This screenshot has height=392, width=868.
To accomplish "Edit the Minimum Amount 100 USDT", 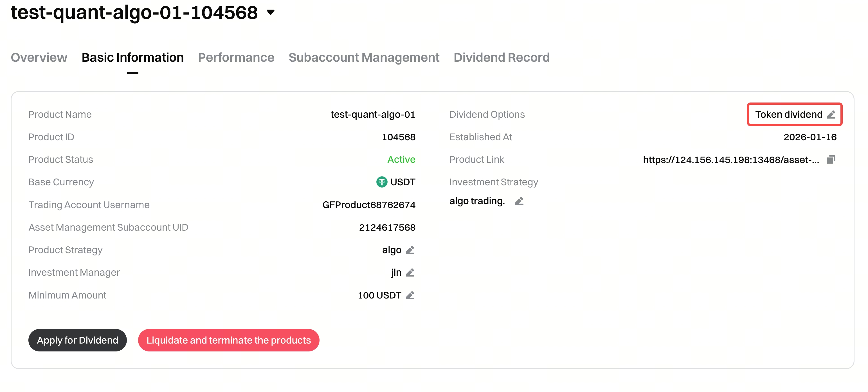I will tap(410, 295).
